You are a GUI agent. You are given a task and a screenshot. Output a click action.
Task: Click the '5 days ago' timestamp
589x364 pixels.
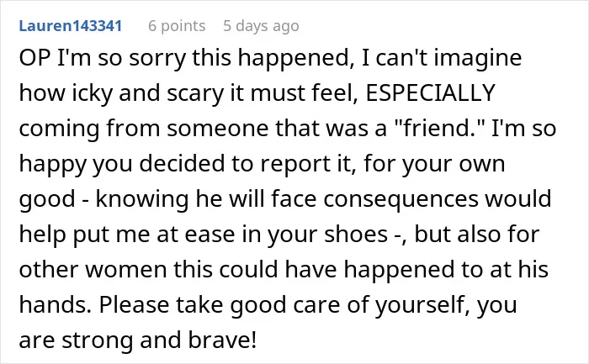point(261,26)
